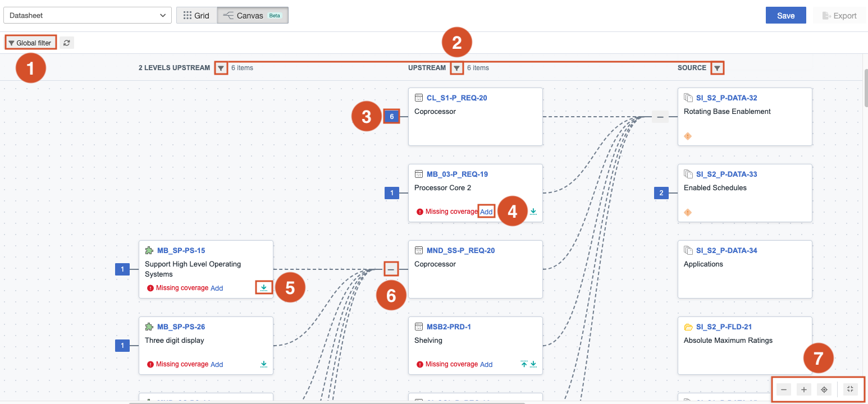Click warning diamond on SI_S2_P-DATA-32 card
Viewport: 868px width, 404px height.
[688, 136]
